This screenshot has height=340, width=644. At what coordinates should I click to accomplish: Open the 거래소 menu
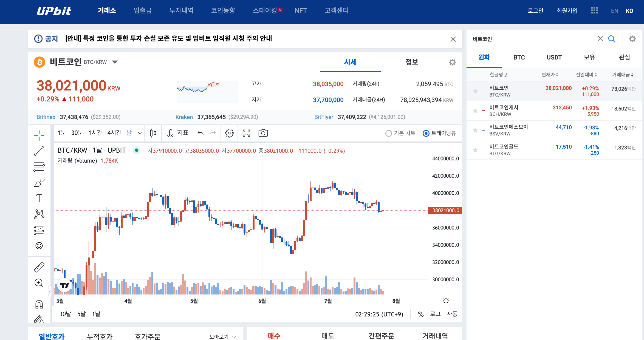pyautogui.click(x=107, y=10)
